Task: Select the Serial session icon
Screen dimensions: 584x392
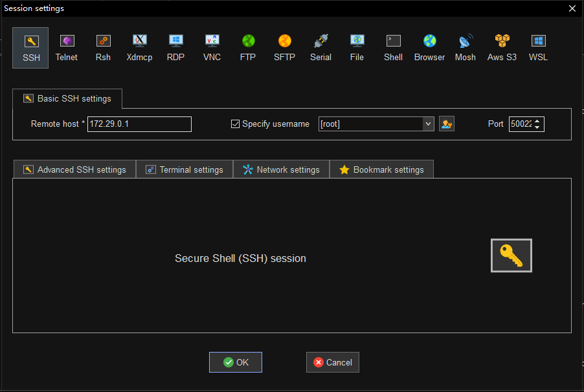Action: tap(320, 48)
